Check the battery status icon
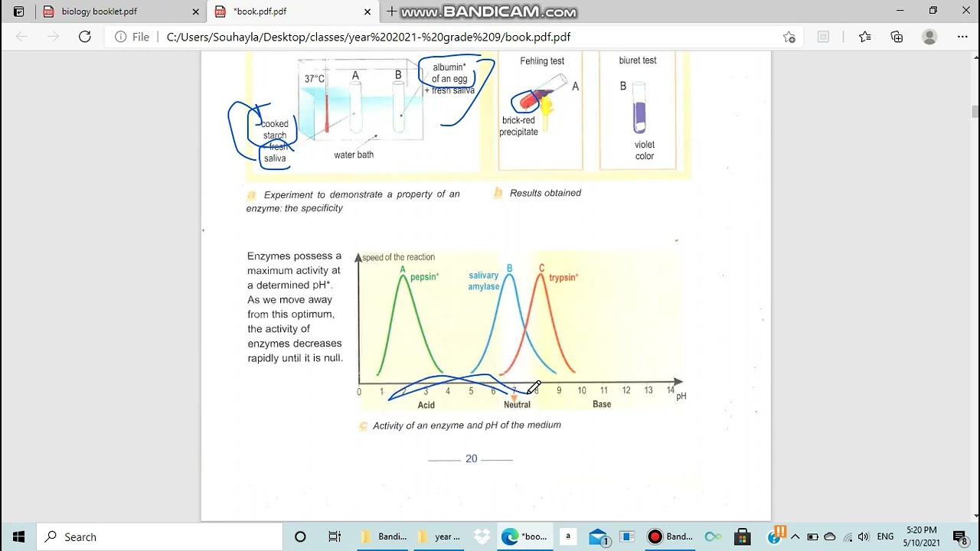The width and height of the screenshot is (980, 551). 812,536
